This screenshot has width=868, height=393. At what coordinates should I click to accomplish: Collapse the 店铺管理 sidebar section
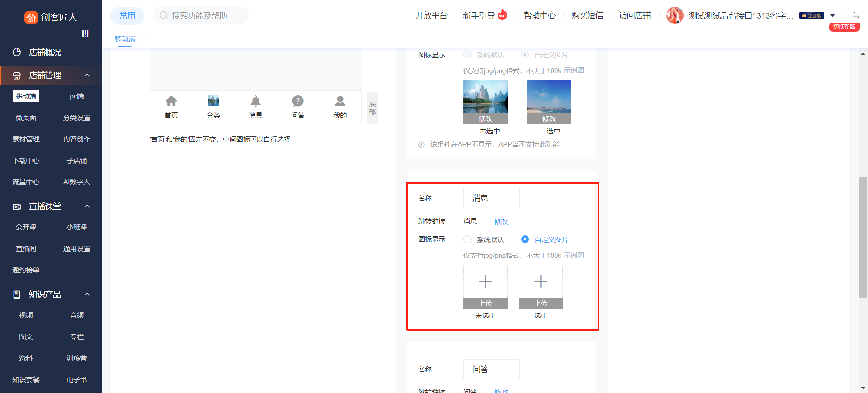[x=87, y=75]
